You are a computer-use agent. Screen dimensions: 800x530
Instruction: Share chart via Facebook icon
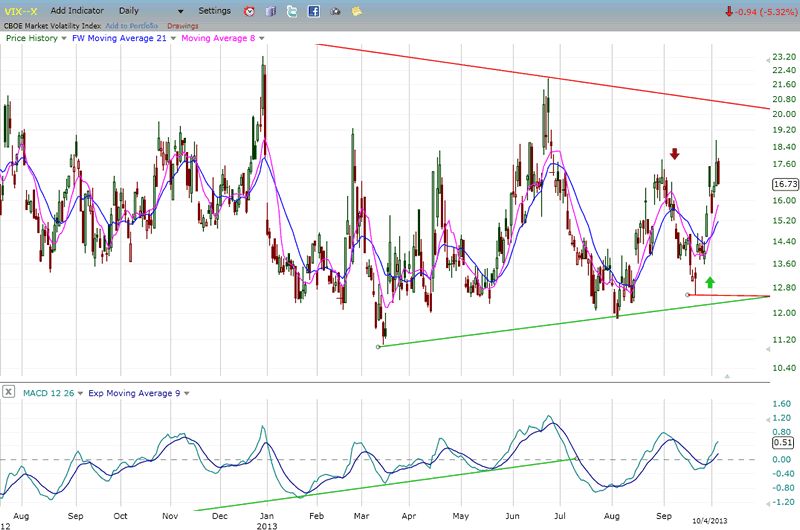(314, 11)
